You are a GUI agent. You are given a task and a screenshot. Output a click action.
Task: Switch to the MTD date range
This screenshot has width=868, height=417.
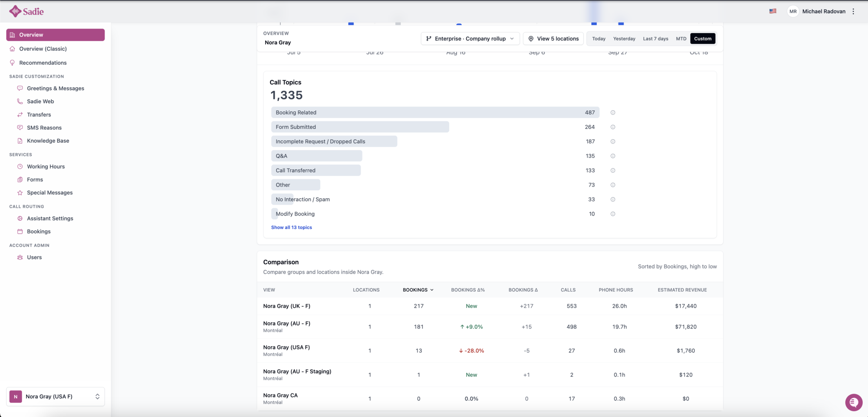point(681,39)
